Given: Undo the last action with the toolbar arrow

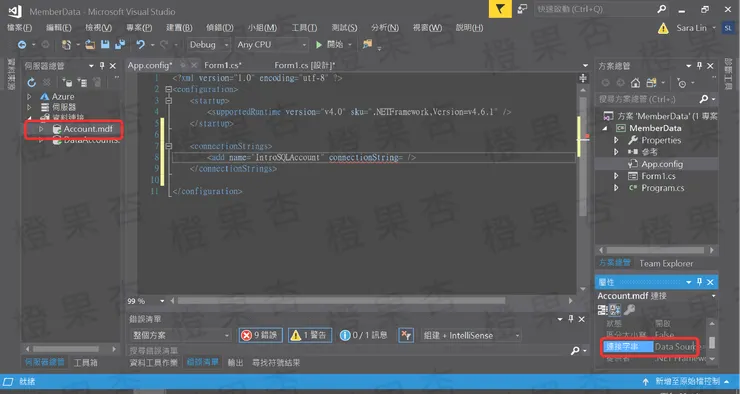Looking at the screenshot, I should click(x=140, y=44).
